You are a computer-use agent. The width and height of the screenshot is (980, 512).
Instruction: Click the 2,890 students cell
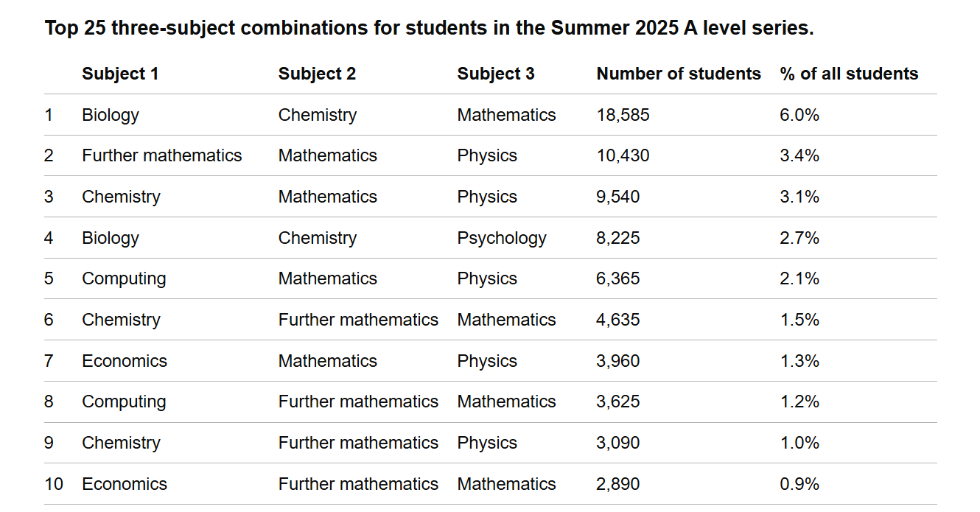[x=618, y=484]
